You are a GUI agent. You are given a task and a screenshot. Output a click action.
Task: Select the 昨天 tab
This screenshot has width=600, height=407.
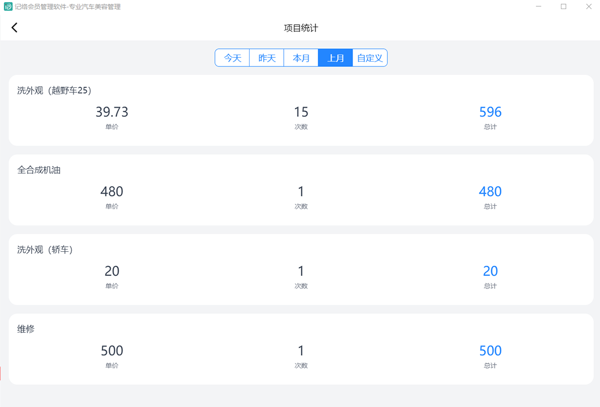[x=267, y=58]
